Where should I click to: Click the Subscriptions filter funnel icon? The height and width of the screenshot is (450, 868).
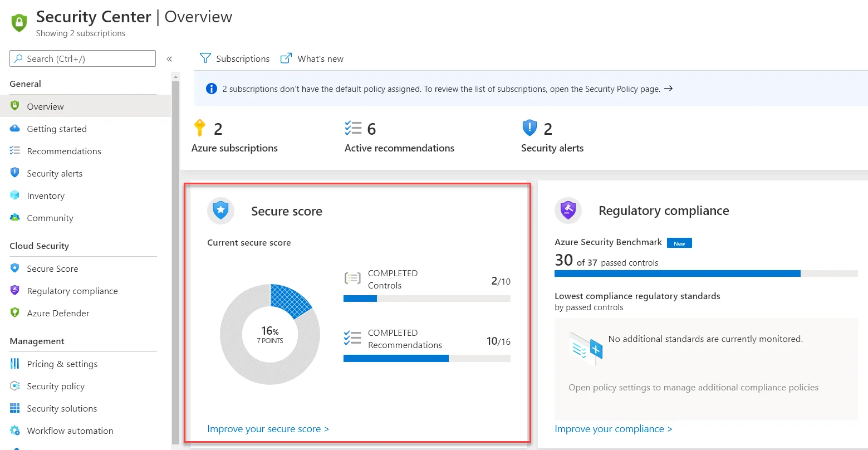pyautogui.click(x=205, y=58)
